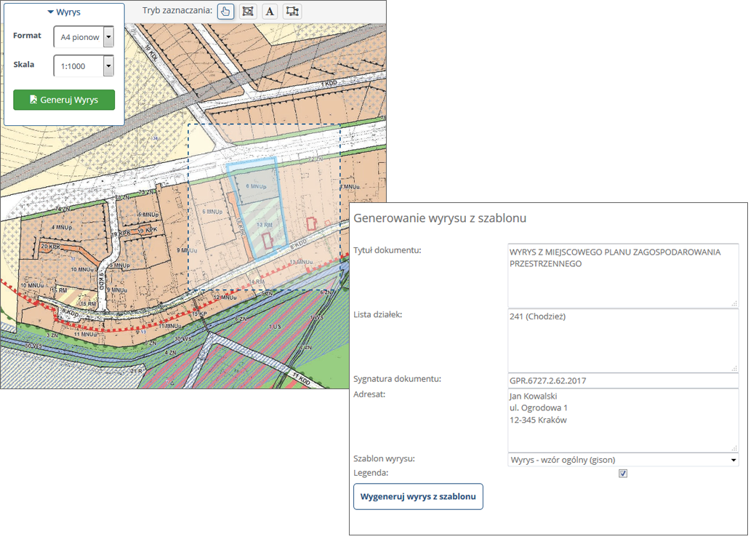756x542 pixels.
Task: Click the 'Tryb zaznaczania:' label
Action: coord(177,10)
